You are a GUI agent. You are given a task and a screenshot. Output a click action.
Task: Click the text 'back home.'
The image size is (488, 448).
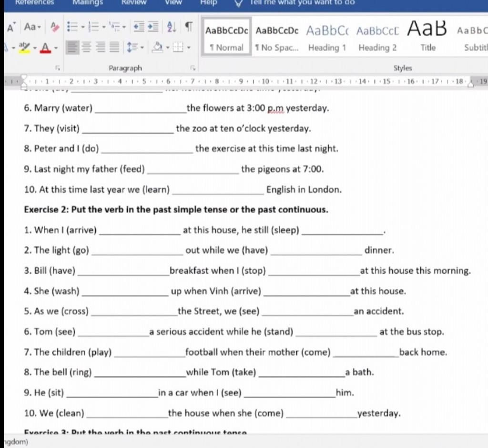tap(423, 352)
